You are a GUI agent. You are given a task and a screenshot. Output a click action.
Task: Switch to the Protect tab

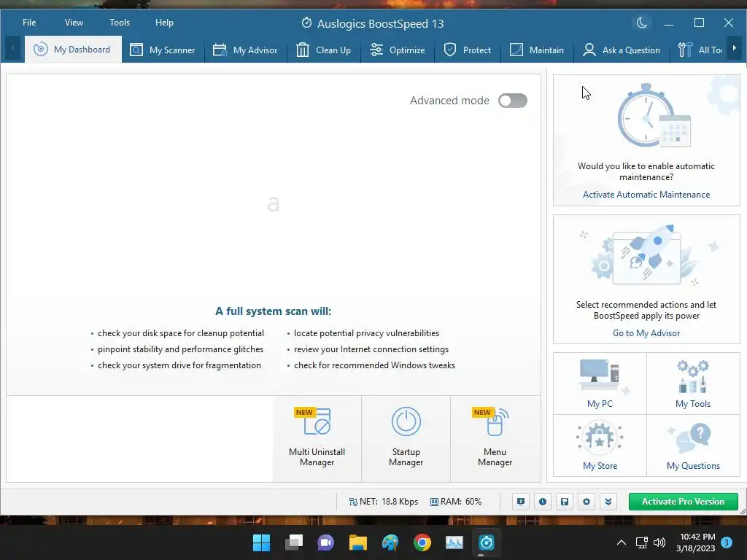[468, 50]
